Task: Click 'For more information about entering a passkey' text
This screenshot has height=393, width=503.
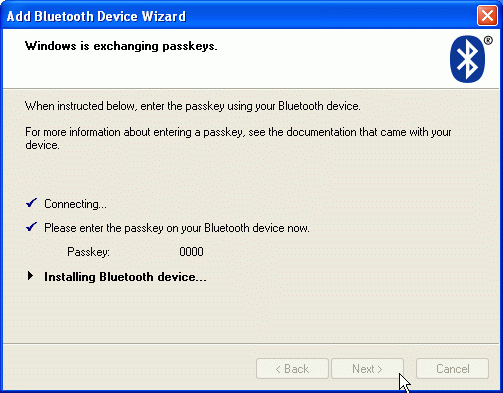Action: point(238,138)
